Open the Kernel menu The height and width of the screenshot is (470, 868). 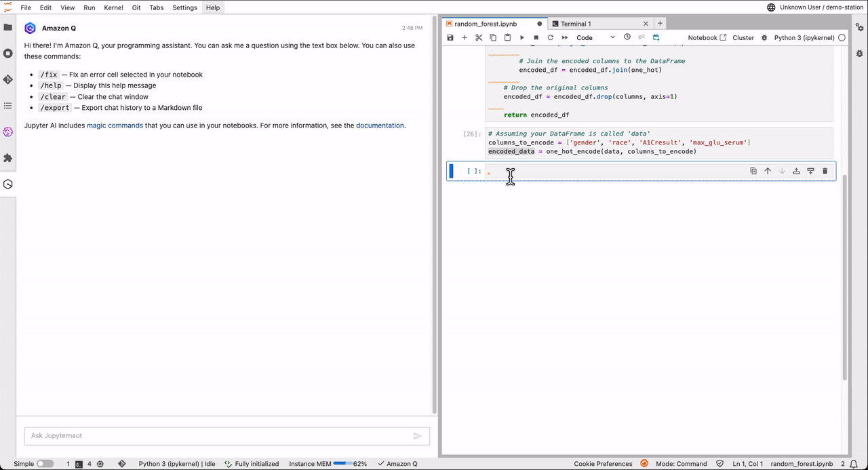[113, 7]
